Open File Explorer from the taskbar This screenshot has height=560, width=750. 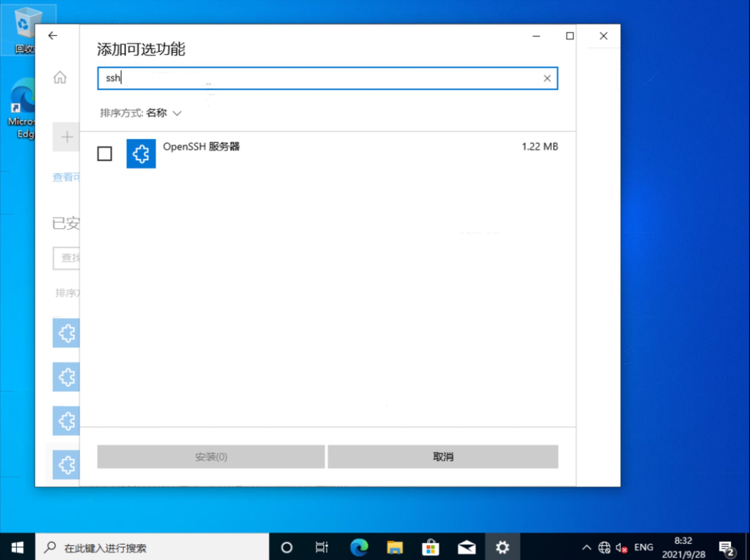[395, 547]
